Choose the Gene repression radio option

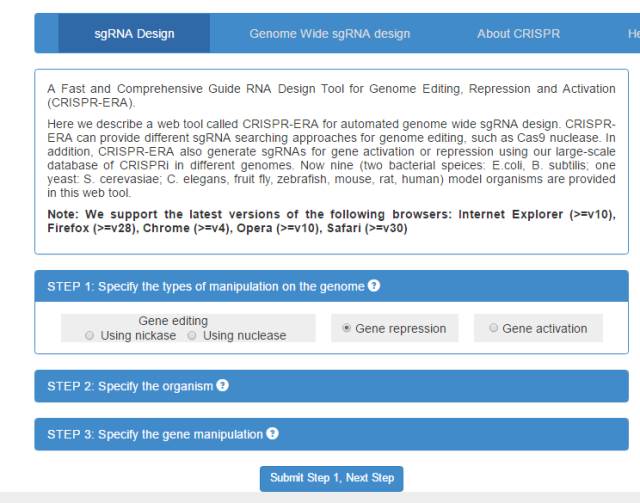[346, 328]
